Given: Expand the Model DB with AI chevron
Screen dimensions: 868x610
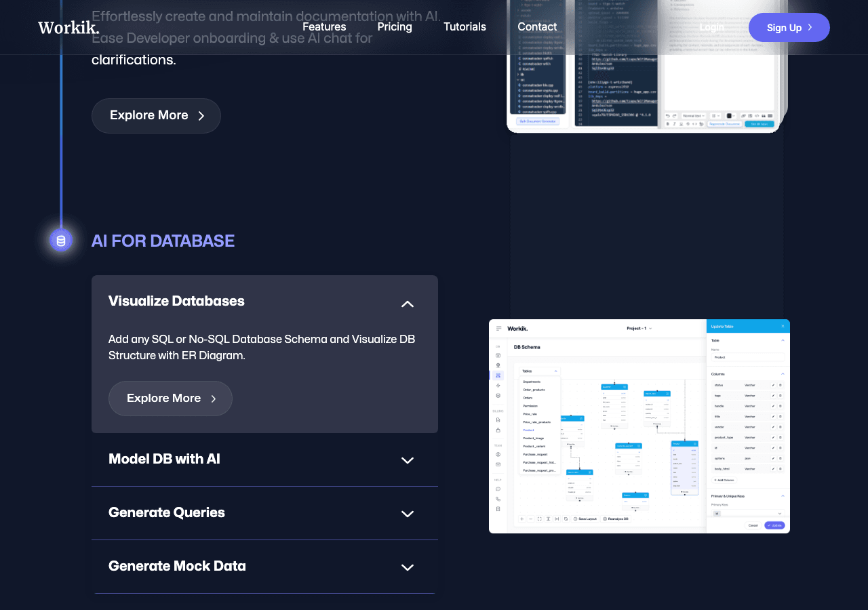Looking at the screenshot, I should (x=408, y=460).
